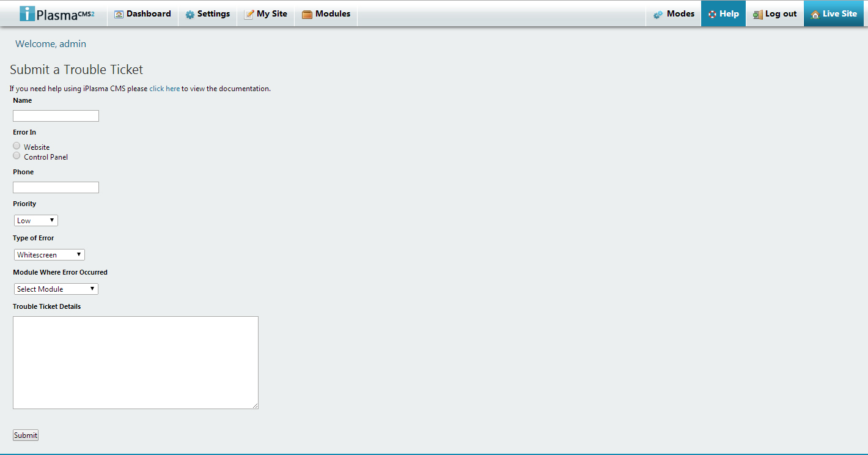Image resolution: width=868 pixels, height=455 pixels.
Task: Click the 'Module Where Error Occurred' label
Action: click(60, 272)
